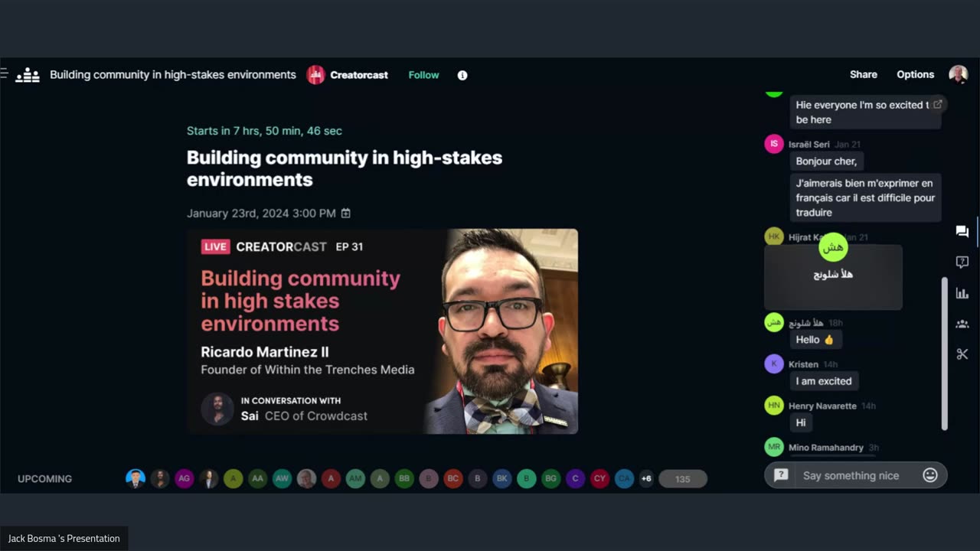The image size is (980, 551).
Task: Click Mino Ramahandry's MR avatar
Action: pos(774,447)
